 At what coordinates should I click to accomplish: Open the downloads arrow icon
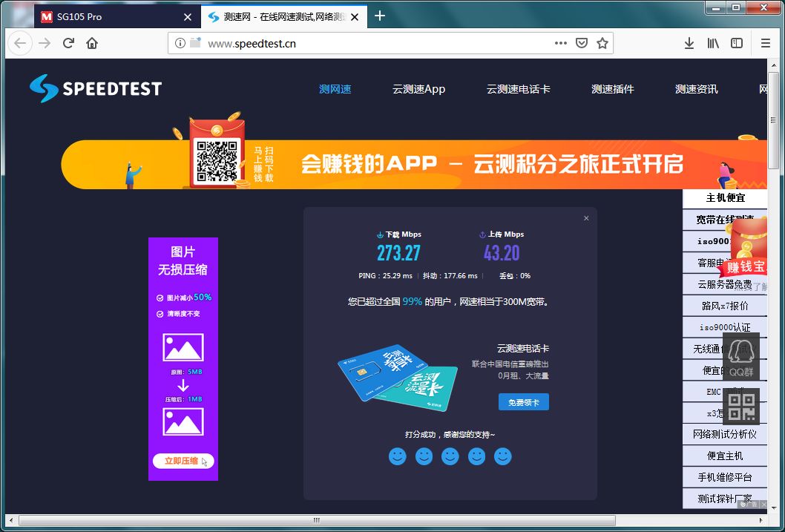point(689,44)
